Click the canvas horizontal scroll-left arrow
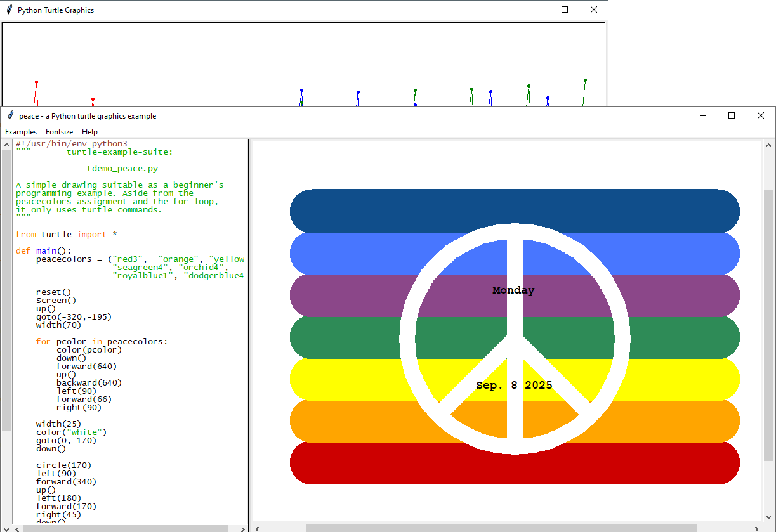776x532 pixels. coord(257,528)
